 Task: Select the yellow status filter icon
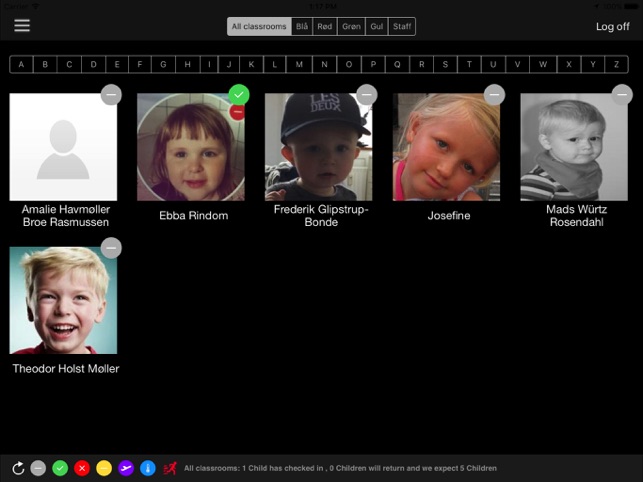pos(104,468)
